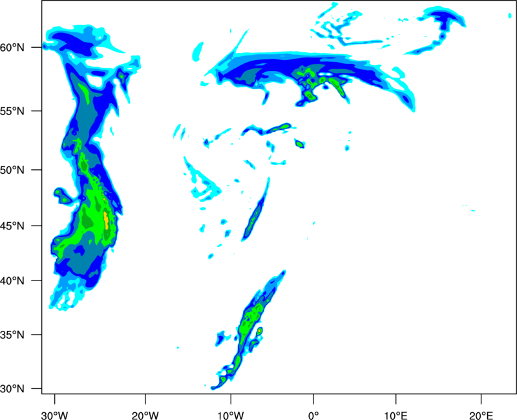Click the 30°W longitude label
Viewport: 517px width, 420px height.
[55, 415]
